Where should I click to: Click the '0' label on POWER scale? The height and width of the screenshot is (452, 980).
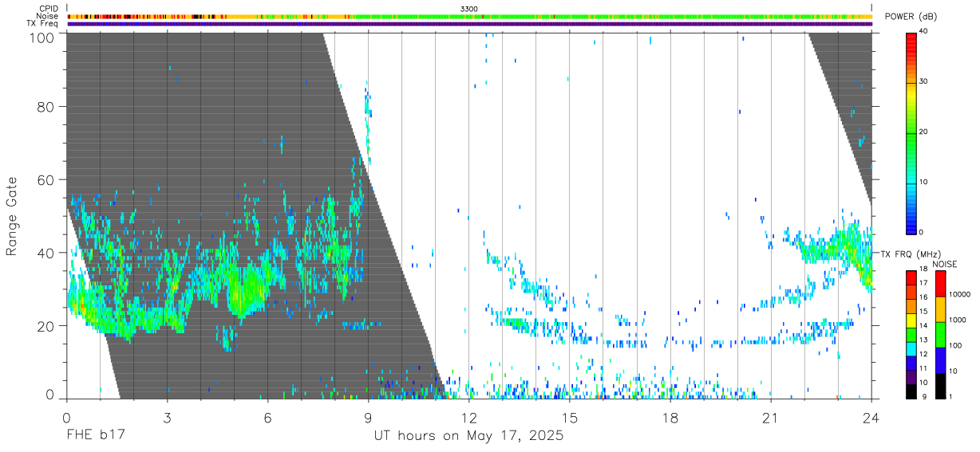[922, 232]
